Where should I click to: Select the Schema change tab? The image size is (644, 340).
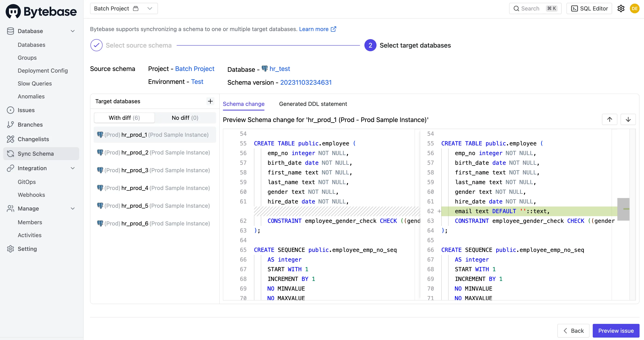(x=244, y=104)
